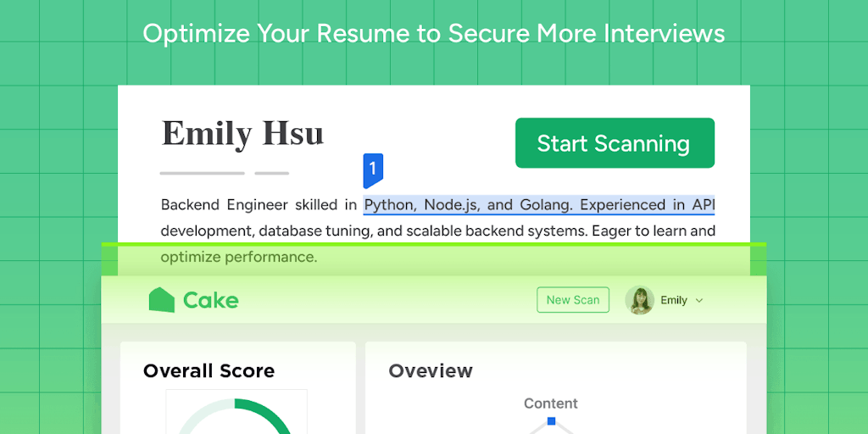Click the "Backend Engineer skilled in" text
The image size is (868, 434).
(258, 205)
